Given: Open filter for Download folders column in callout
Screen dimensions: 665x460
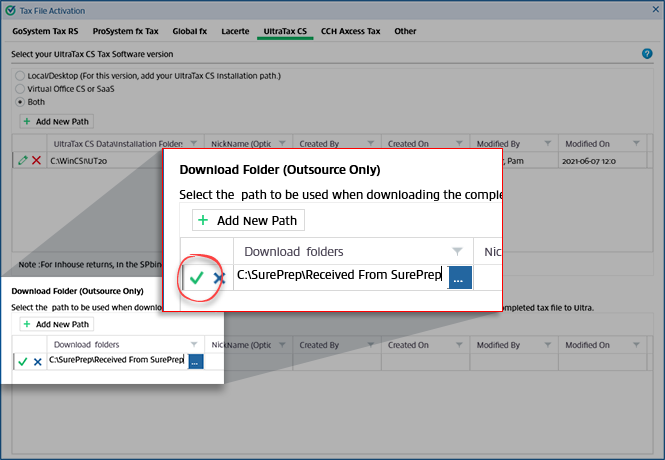Looking at the screenshot, I should [457, 251].
